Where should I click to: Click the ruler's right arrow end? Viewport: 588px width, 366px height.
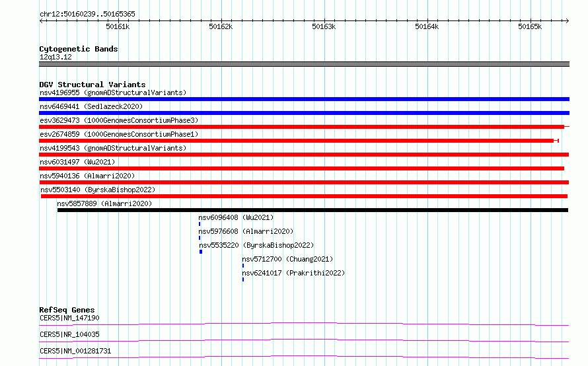tap(567, 20)
